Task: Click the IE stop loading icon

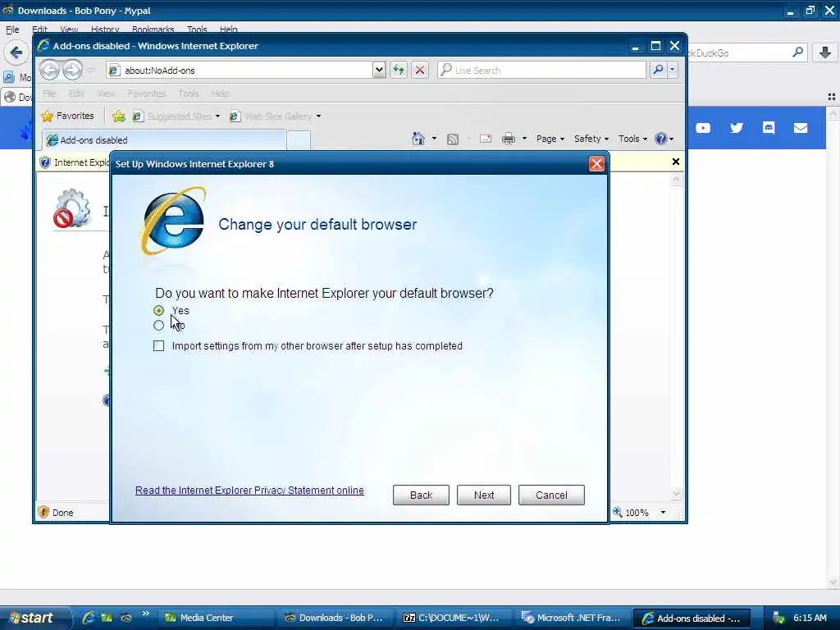Action: pyautogui.click(x=420, y=71)
